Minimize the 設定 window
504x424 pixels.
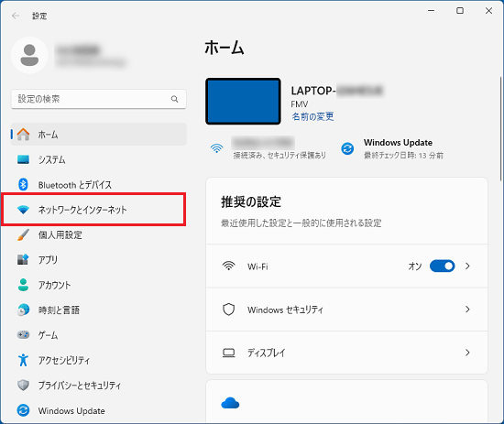point(431,11)
